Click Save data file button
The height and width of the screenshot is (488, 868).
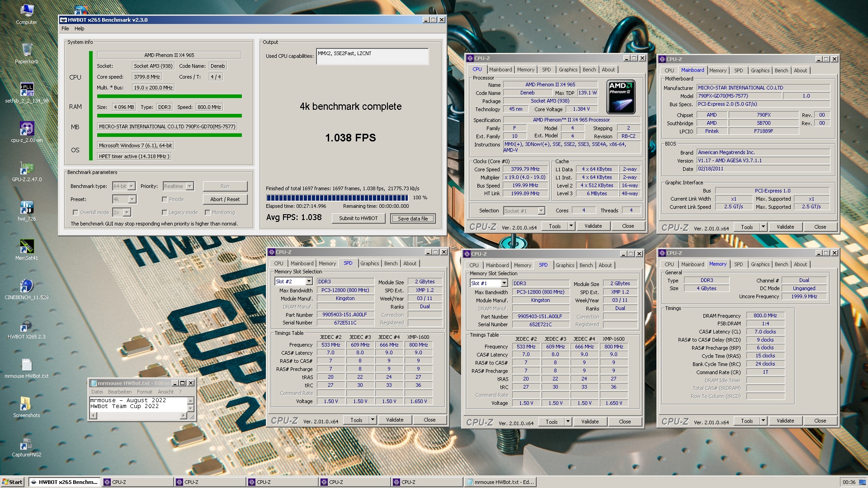click(x=413, y=219)
